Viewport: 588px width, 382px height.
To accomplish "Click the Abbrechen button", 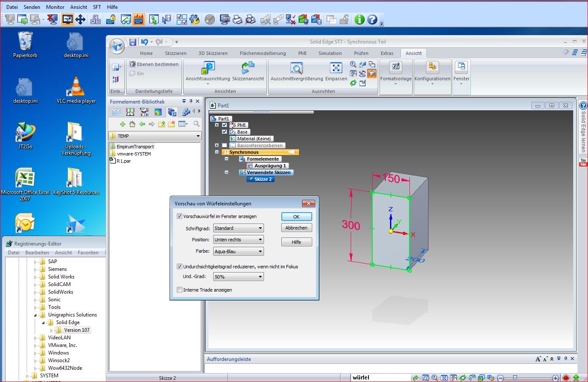I will click(x=297, y=228).
